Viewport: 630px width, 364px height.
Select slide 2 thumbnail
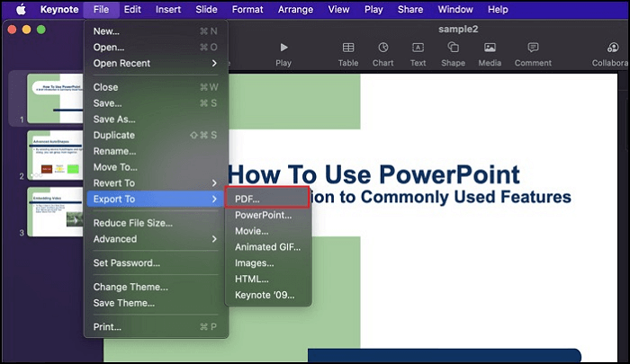(55, 155)
